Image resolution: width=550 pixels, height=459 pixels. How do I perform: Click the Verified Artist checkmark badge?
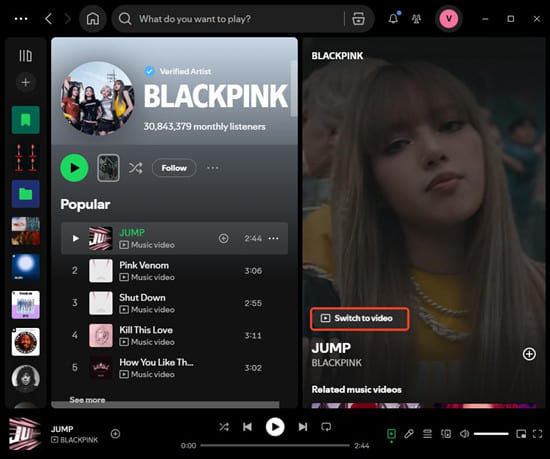(x=149, y=71)
